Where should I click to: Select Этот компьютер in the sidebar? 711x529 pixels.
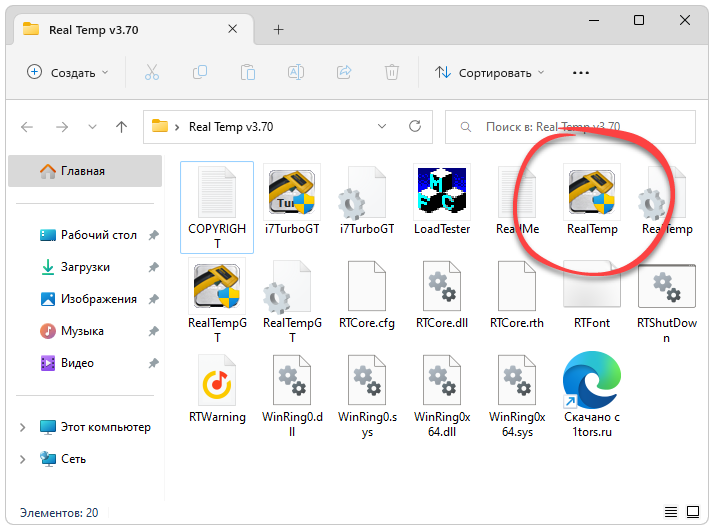pyautogui.click(x=95, y=427)
